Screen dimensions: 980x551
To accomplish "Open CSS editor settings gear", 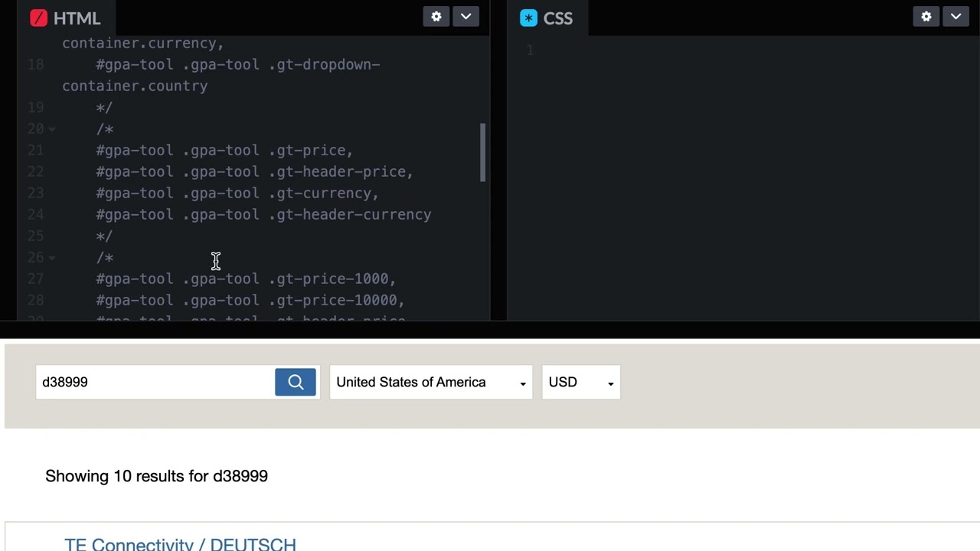I will [x=926, y=17].
